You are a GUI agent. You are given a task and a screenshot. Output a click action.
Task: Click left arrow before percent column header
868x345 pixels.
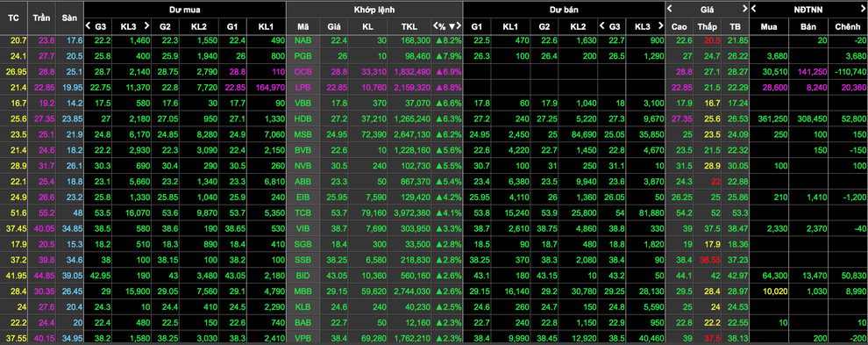435,26
